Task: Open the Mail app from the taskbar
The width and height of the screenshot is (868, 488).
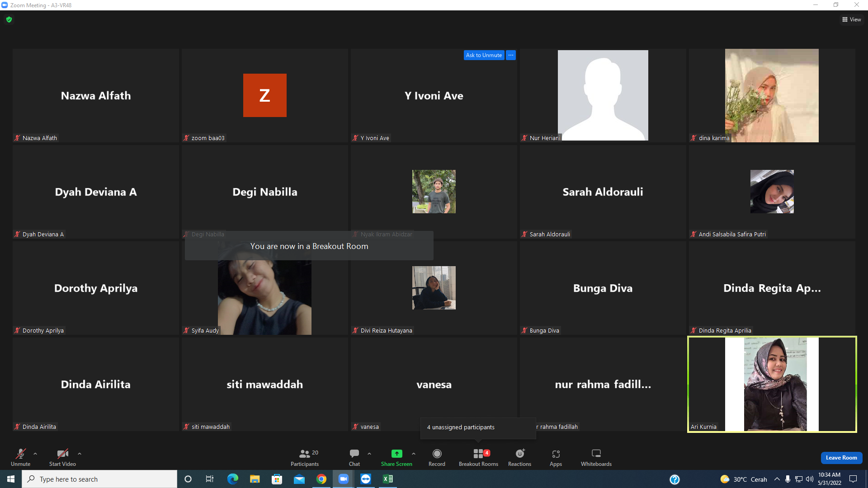Action: tap(299, 479)
